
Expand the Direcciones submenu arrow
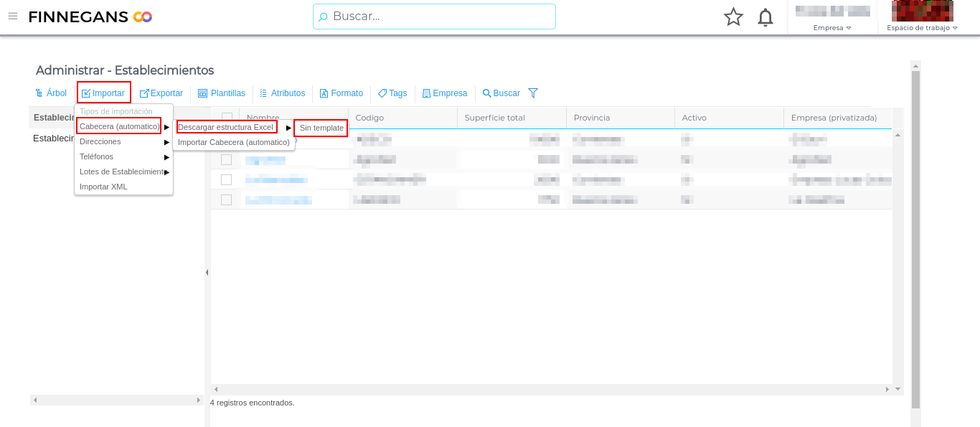(x=166, y=142)
